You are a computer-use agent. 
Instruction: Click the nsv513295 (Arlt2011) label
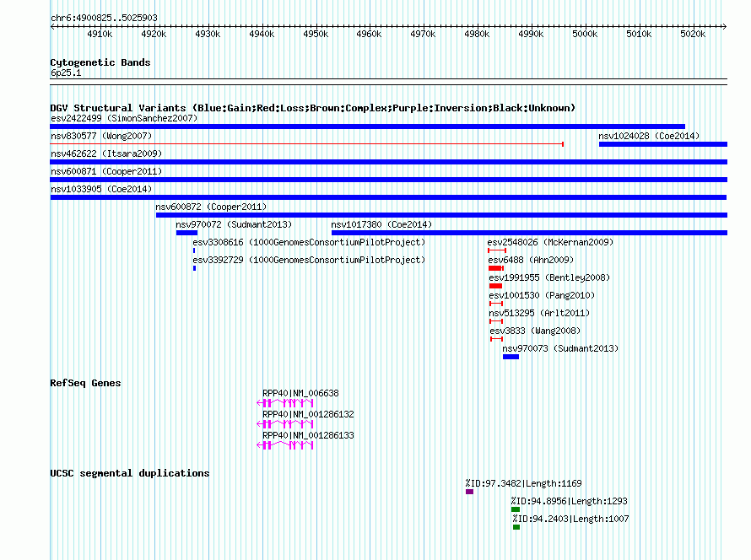coord(539,313)
